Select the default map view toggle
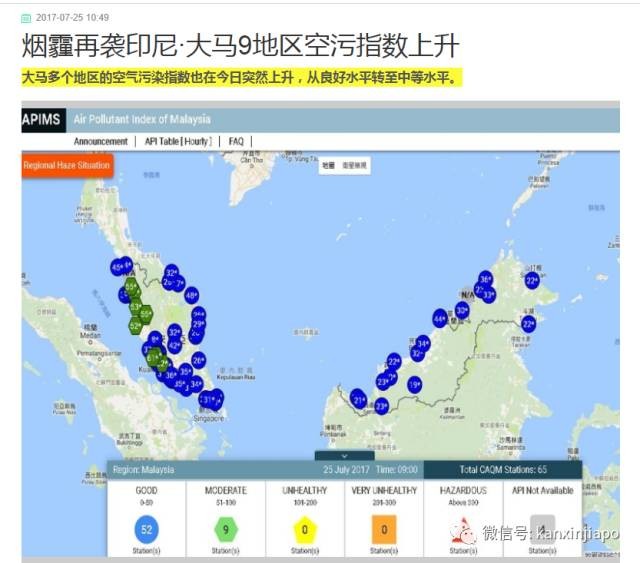This screenshot has height=563, width=640. [329, 165]
